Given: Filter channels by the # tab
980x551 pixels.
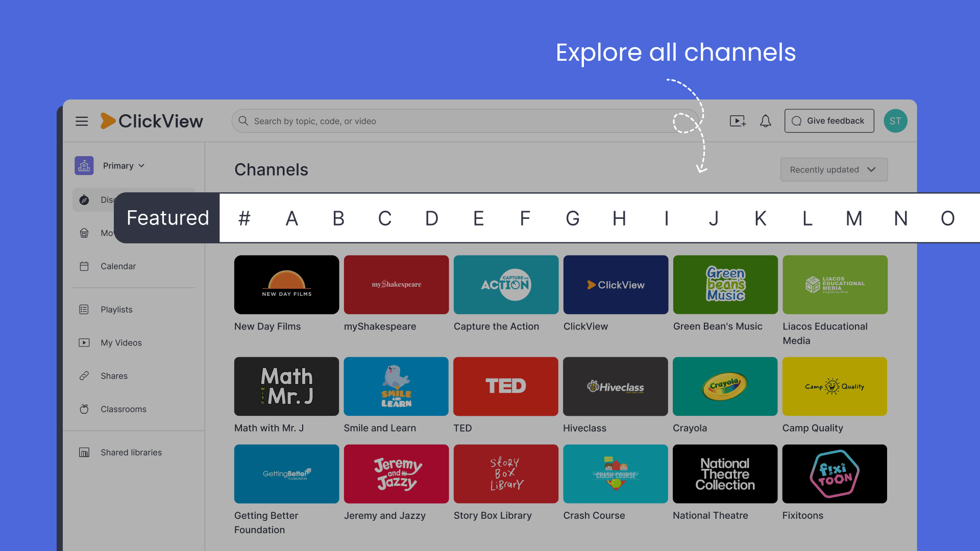Looking at the screenshot, I should (244, 218).
